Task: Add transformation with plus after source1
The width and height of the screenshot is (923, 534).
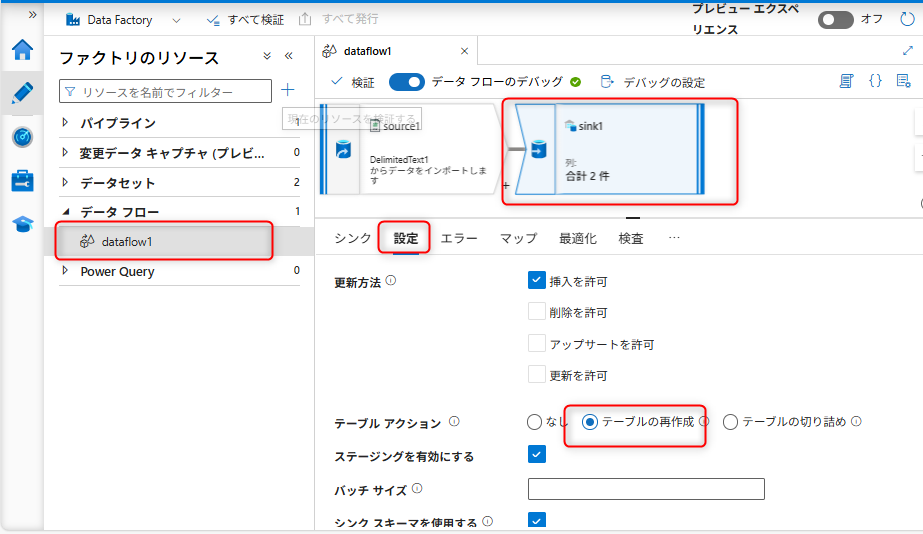Action: coord(506,185)
